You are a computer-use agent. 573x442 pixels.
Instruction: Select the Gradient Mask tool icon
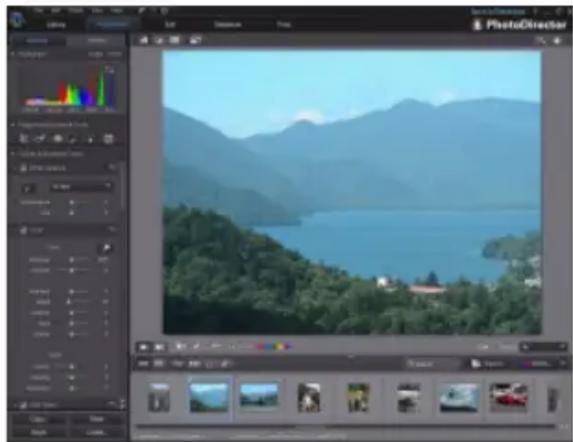coord(108,138)
